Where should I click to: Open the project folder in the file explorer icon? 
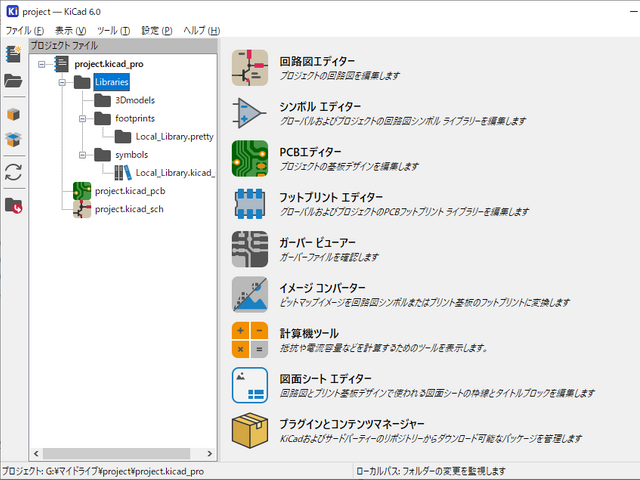tap(13, 205)
